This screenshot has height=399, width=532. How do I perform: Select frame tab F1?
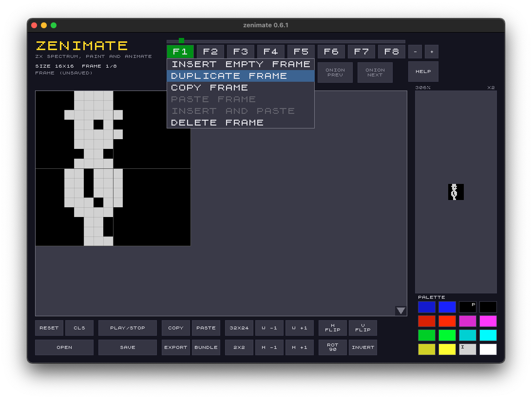click(x=180, y=52)
